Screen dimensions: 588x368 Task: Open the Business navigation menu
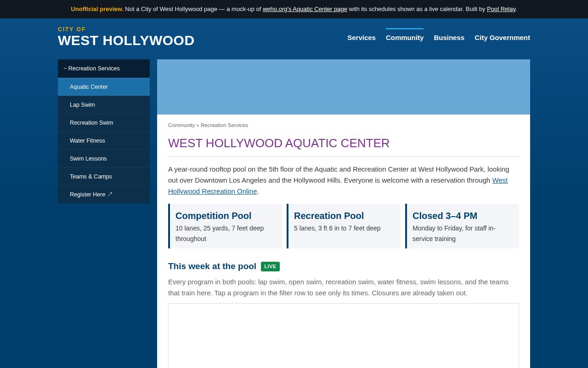click(449, 38)
